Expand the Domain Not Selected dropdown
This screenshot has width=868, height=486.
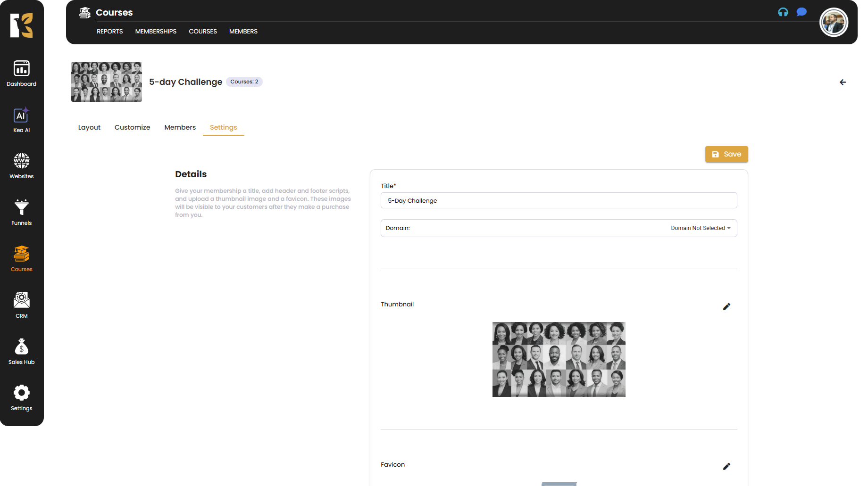[x=701, y=228]
